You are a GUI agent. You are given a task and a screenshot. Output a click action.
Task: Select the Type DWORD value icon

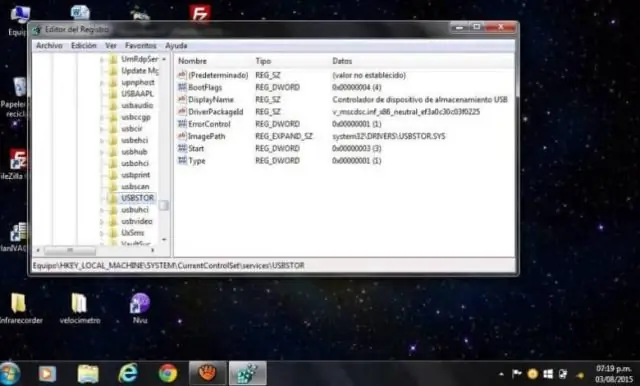pos(182,160)
